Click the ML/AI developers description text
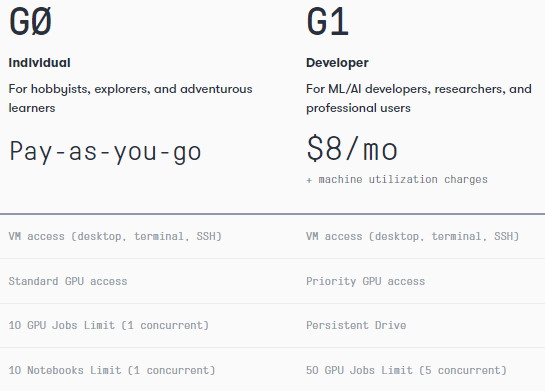The height and width of the screenshot is (391, 545). tap(419, 98)
